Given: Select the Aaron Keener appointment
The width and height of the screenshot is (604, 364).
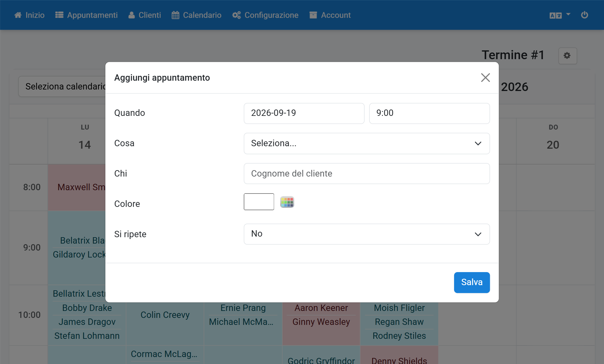Looking at the screenshot, I should click(x=321, y=308).
